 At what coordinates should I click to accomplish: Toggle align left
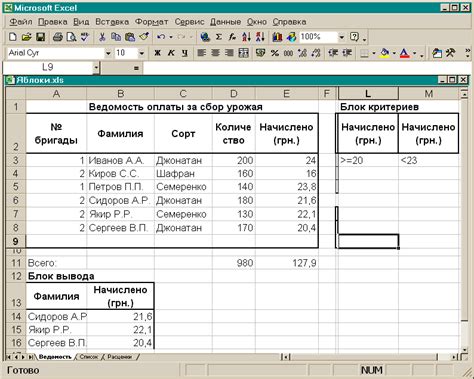tap(201, 53)
